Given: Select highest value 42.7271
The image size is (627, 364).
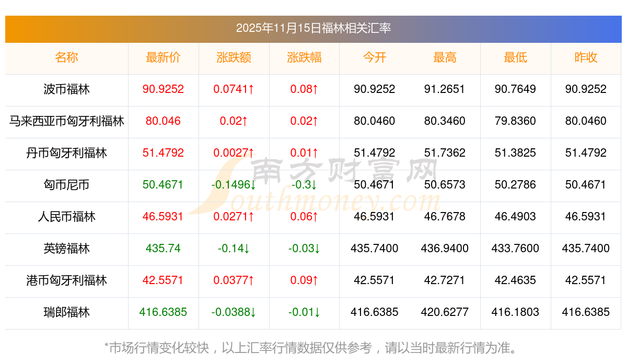Looking at the screenshot, I should (x=445, y=280).
